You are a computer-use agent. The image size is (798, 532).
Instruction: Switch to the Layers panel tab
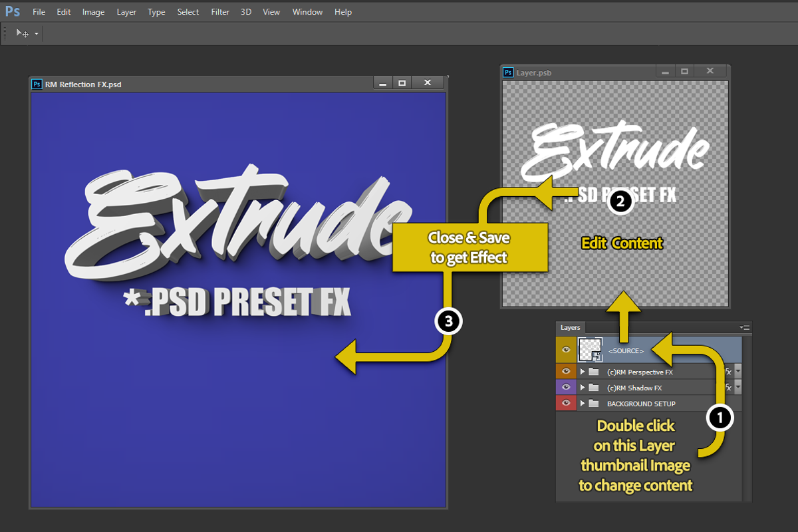click(570, 328)
